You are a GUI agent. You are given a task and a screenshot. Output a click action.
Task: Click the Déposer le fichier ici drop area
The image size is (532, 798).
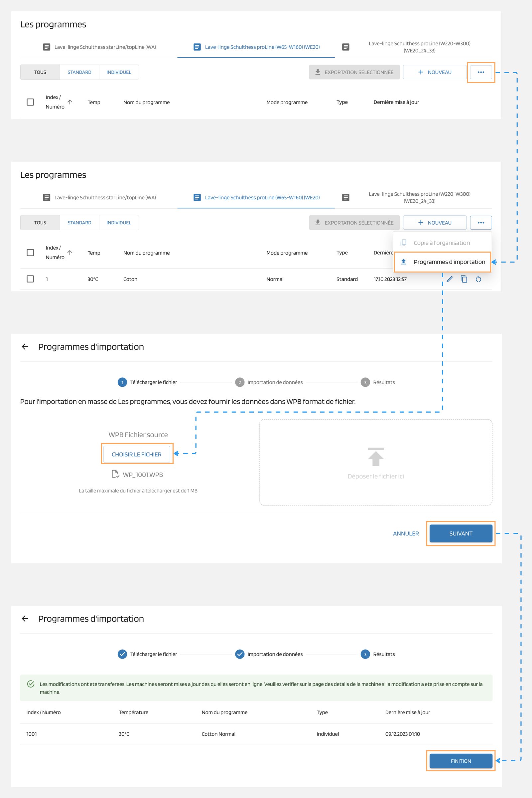(376, 476)
